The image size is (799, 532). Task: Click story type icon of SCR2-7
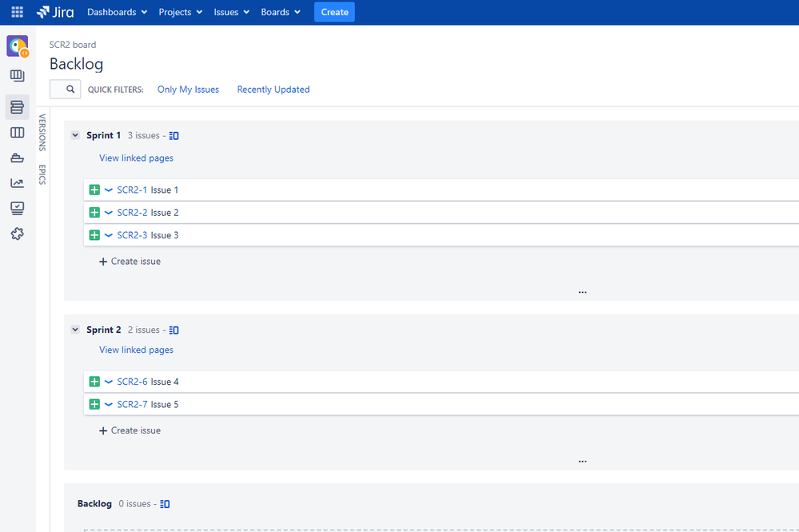click(94, 404)
